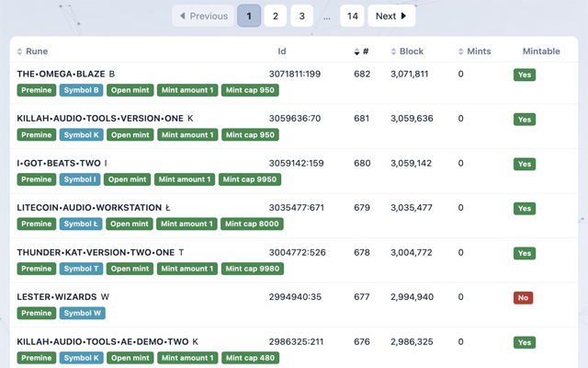Image resolution: width=588 pixels, height=368 pixels.
Task: Click the red No mintable badge
Action: pos(523,298)
